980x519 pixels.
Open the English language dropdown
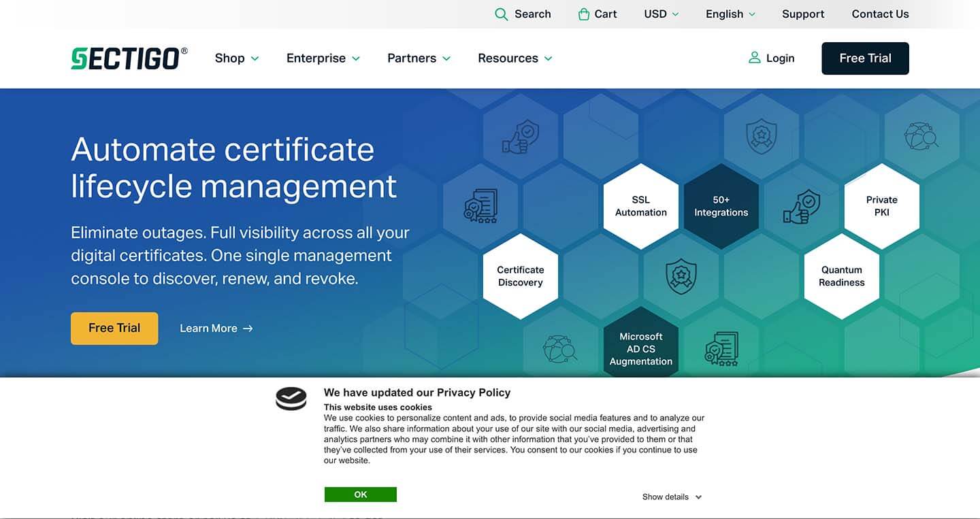click(x=730, y=14)
